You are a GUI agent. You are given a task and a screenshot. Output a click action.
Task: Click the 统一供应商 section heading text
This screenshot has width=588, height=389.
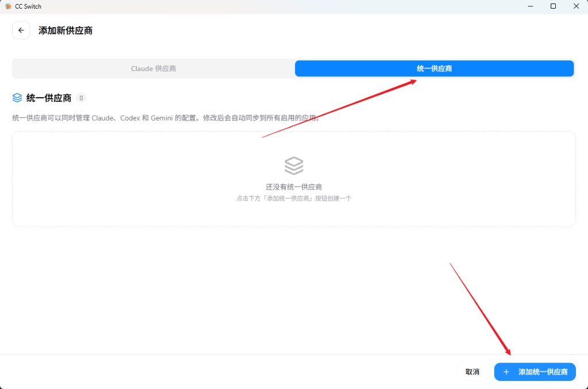(49, 98)
